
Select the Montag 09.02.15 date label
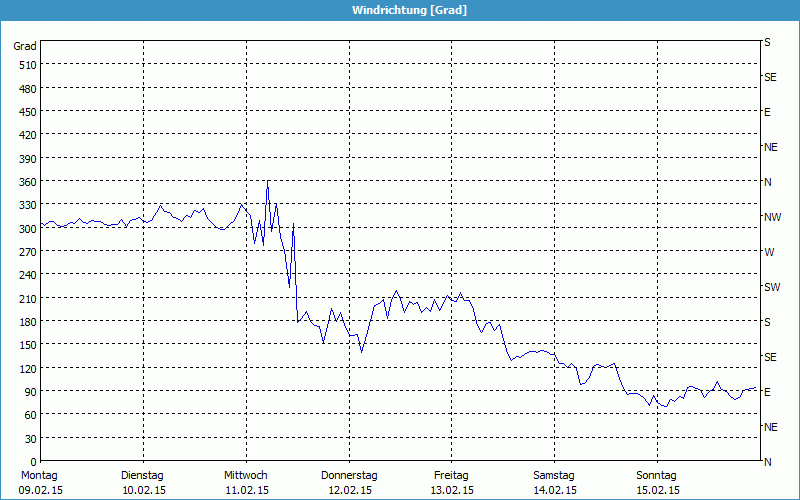click(x=39, y=482)
